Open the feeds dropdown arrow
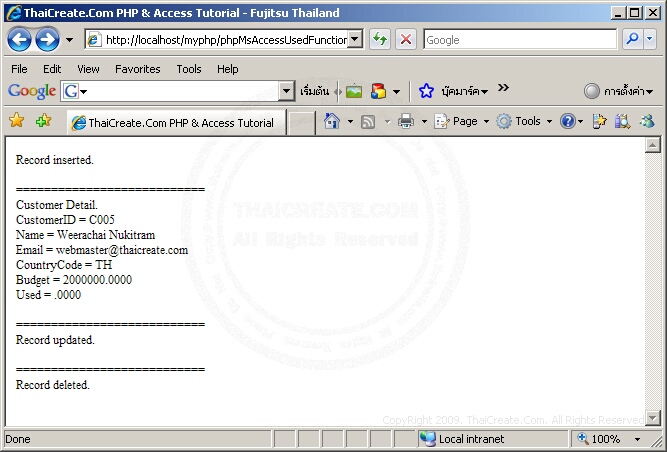 click(387, 122)
